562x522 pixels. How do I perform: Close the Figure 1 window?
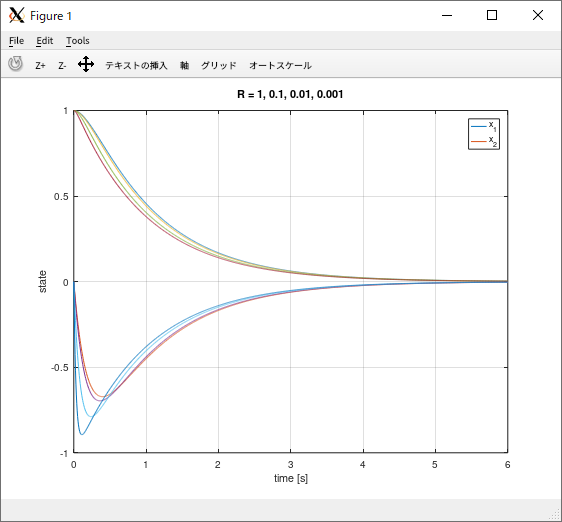[x=538, y=15]
